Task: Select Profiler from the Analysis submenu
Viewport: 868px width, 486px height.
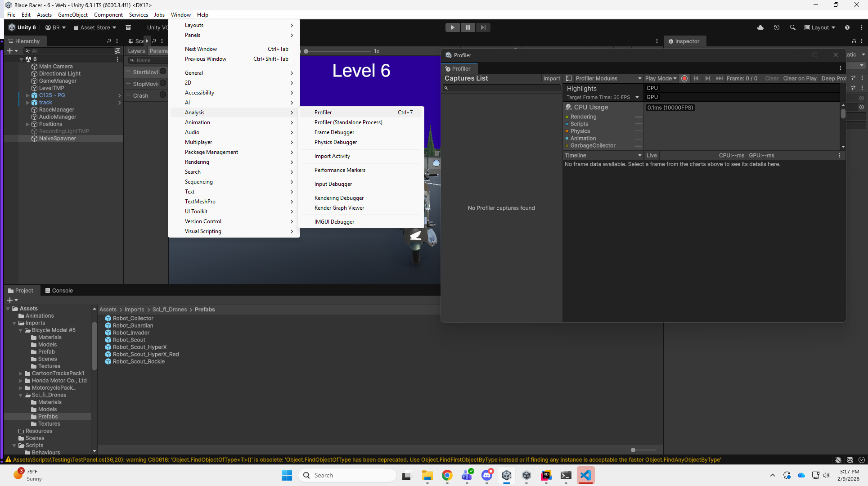Action: point(323,112)
